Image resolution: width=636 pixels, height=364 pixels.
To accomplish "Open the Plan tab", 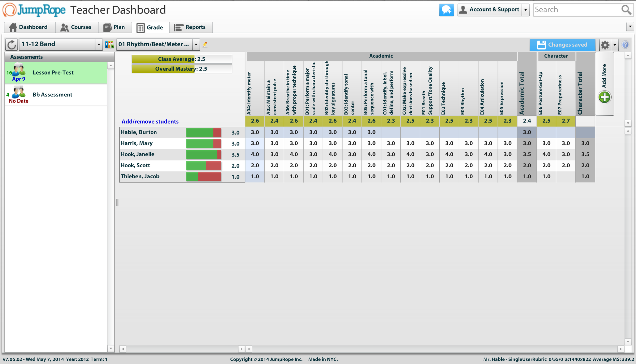I will click(114, 27).
